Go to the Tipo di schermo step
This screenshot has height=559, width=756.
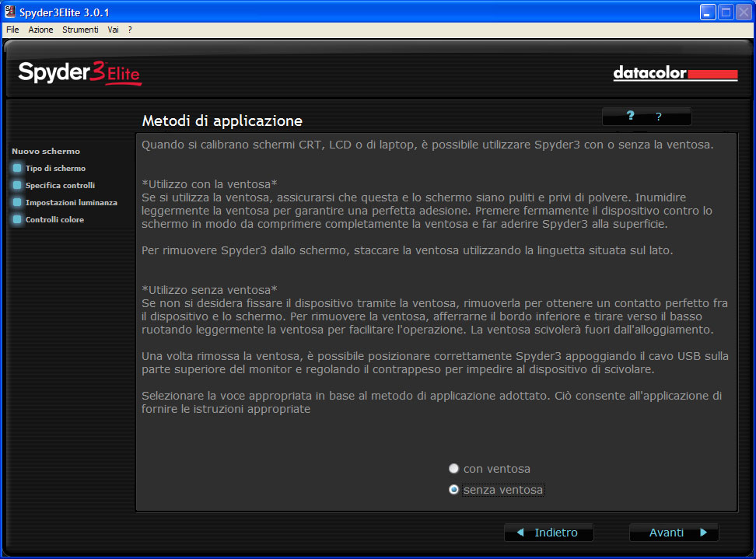pos(49,168)
